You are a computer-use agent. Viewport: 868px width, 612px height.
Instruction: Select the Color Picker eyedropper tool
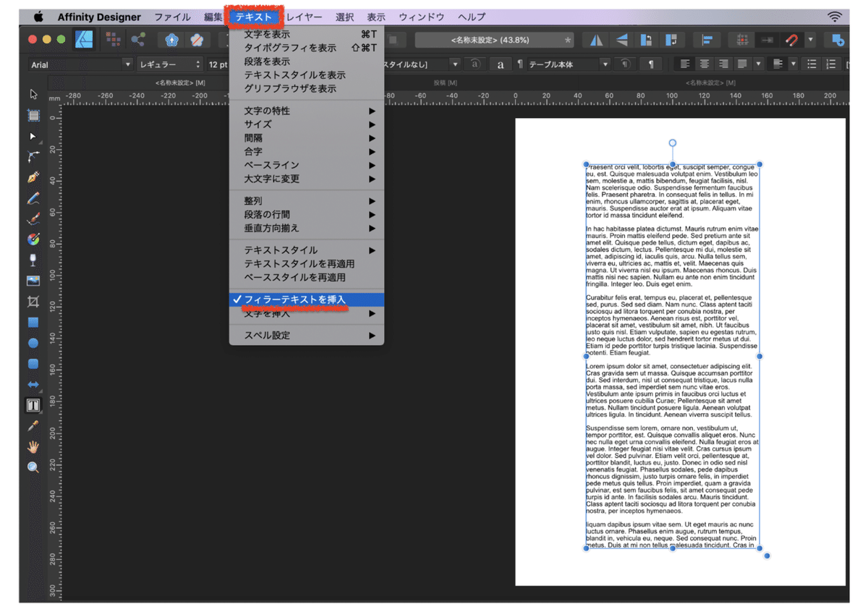pos(33,427)
